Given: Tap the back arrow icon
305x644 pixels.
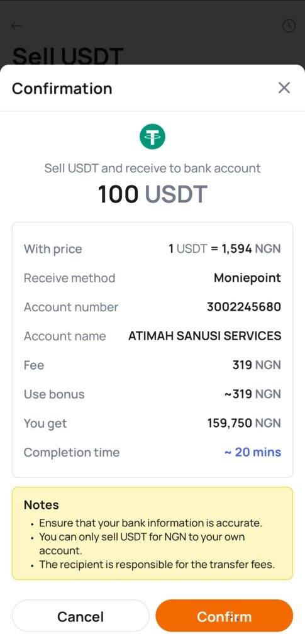Looking at the screenshot, I should point(16,26).
